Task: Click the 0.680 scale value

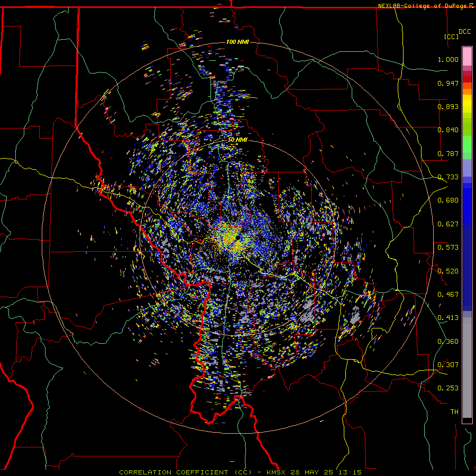Action: pyautogui.click(x=448, y=200)
